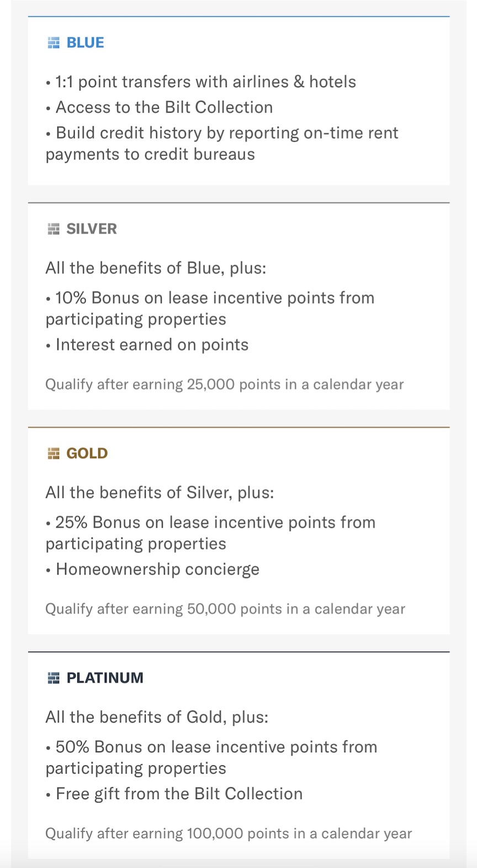Click the 25,000 points qualification note
477x868 pixels.
coord(225,385)
